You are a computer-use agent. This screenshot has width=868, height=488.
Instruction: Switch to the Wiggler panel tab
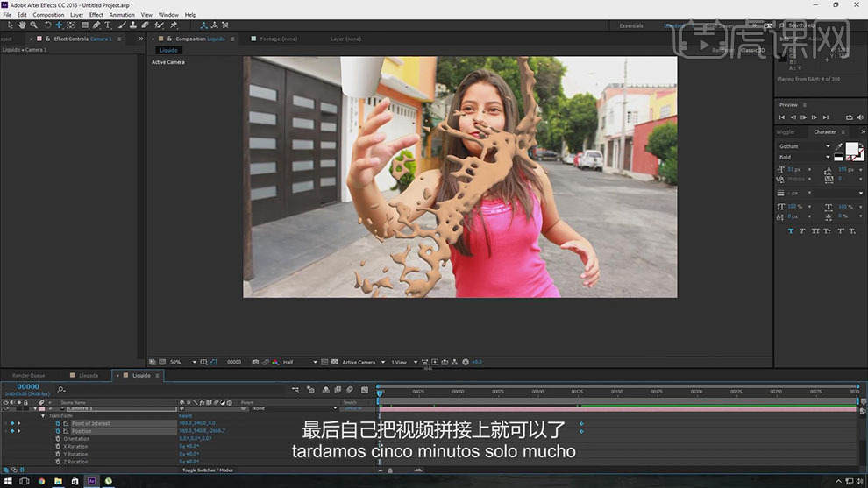pyautogui.click(x=785, y=131)
